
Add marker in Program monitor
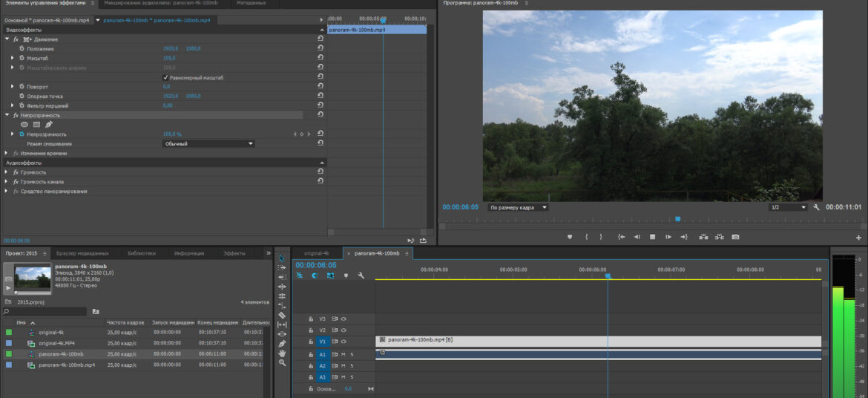[x=570, y=237]
